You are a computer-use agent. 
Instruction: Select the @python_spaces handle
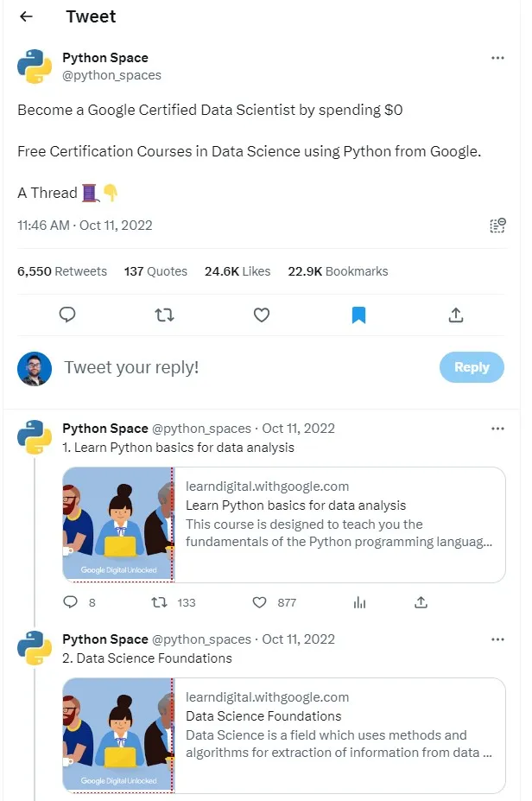[111, 75]
